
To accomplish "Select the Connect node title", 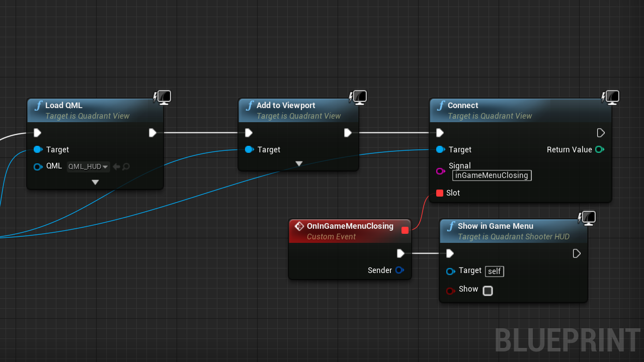I will click(462, 106).
